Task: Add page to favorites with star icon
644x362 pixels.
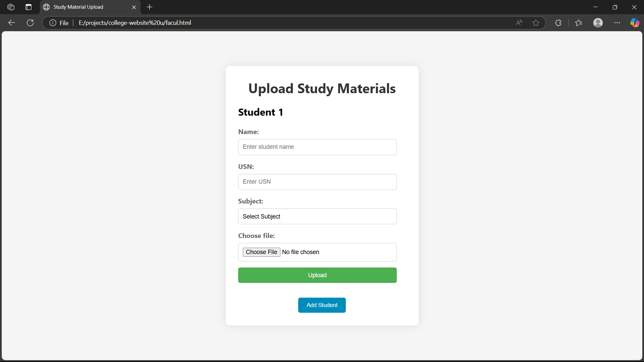Action: pyautogui.click(x=536, y=23)
